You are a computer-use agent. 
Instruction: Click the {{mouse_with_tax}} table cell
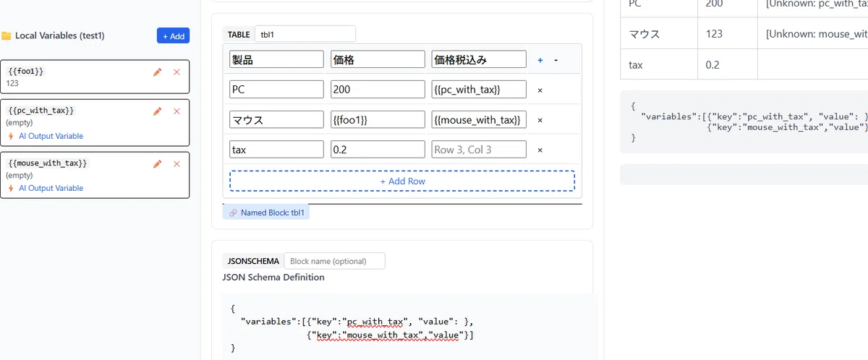(479, 119)
